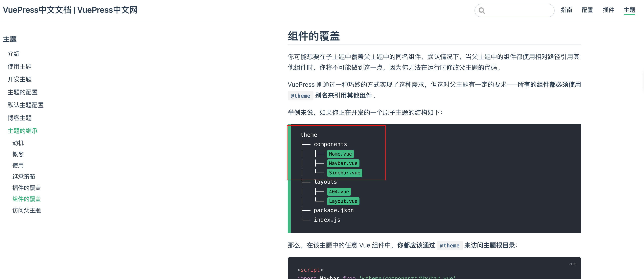The height and width of the screenshot is (279, 644).
Task: Click the search magnifier icon
Action: [481, 11]
